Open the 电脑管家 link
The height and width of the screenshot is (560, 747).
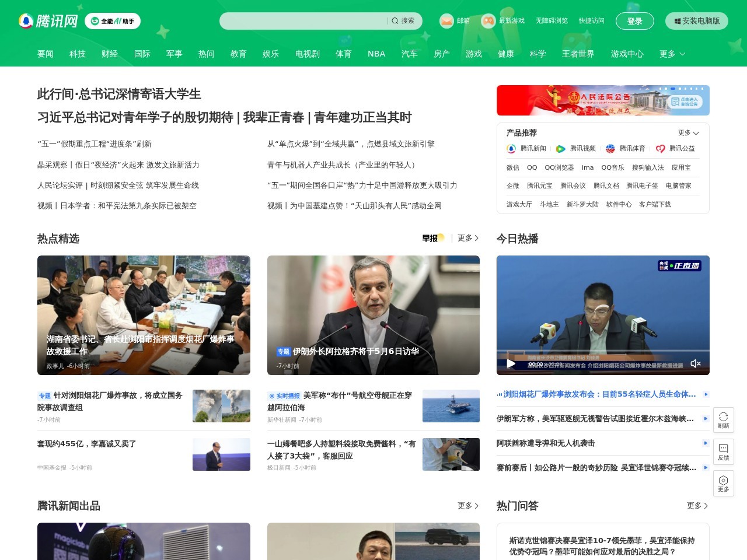(679, 185)
